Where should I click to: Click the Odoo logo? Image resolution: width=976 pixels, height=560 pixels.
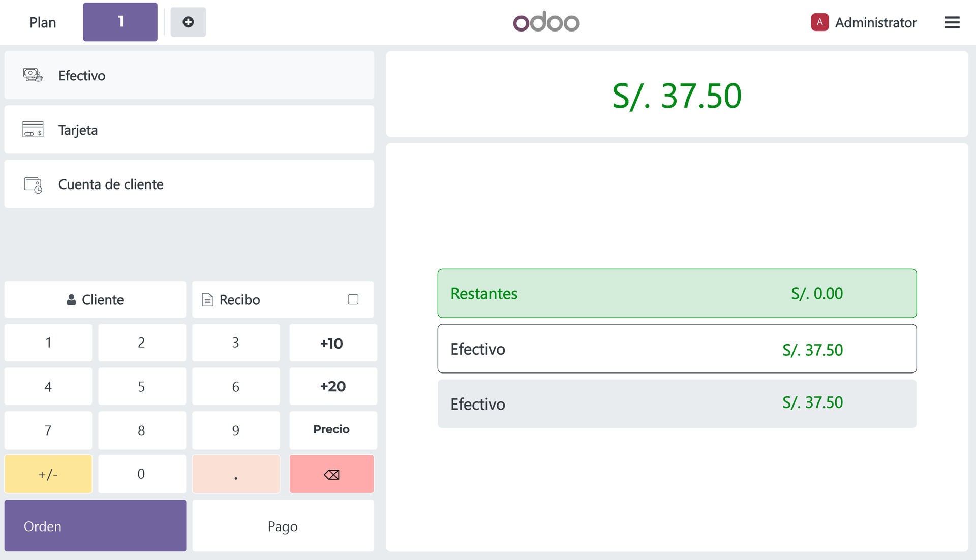point(546,22)
